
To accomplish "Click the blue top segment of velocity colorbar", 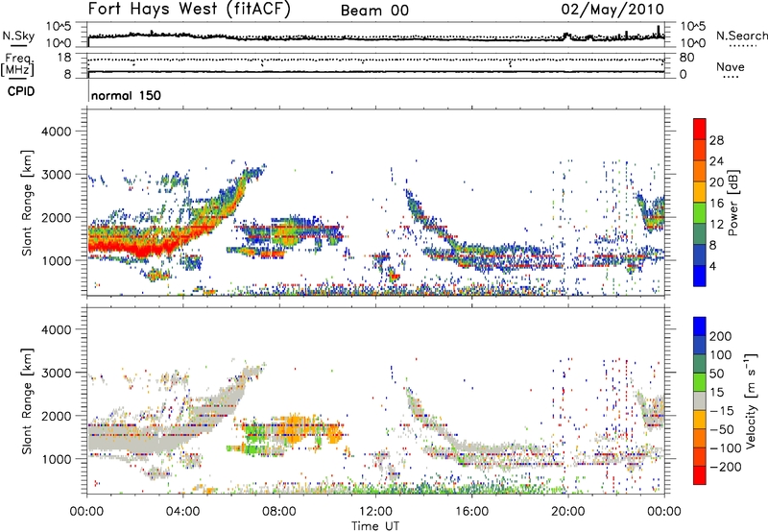I will pos(700,326).
